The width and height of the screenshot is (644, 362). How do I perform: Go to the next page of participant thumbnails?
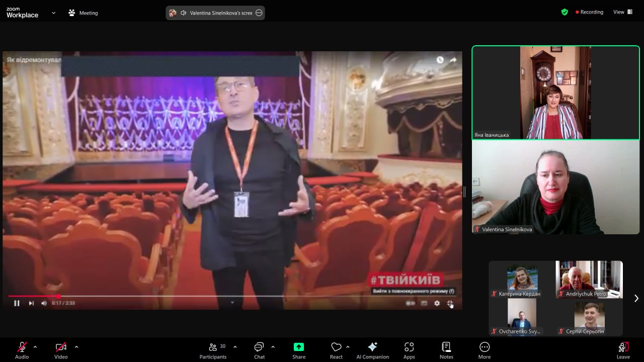click(636, 298)
